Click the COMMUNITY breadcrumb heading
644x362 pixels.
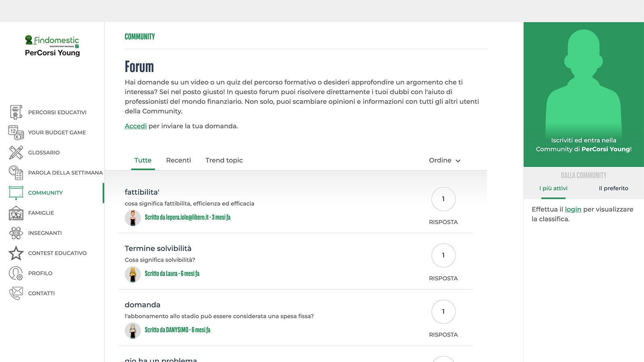[140, 37]
